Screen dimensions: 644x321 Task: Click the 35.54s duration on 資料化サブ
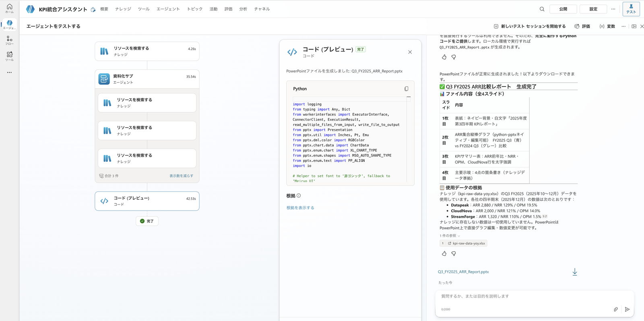(x=191, y=77)
